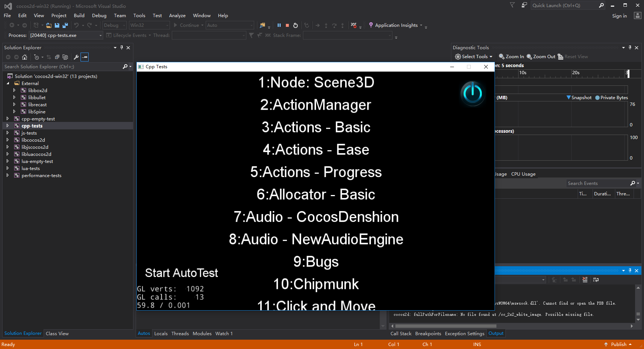This screenshot has height=349, width=644.
Task: Click the Undo arrow icon
Action: pos(76,25)
